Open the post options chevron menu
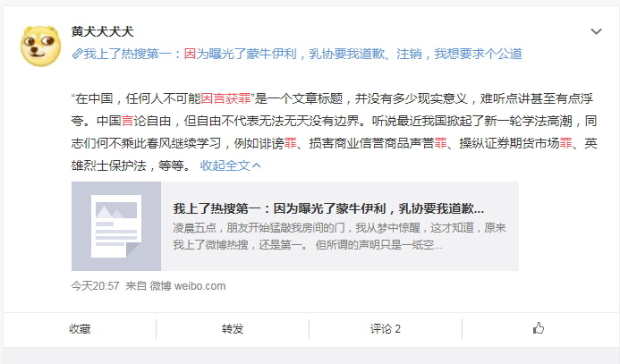620x364 pixels. click(x=596, y=31)
